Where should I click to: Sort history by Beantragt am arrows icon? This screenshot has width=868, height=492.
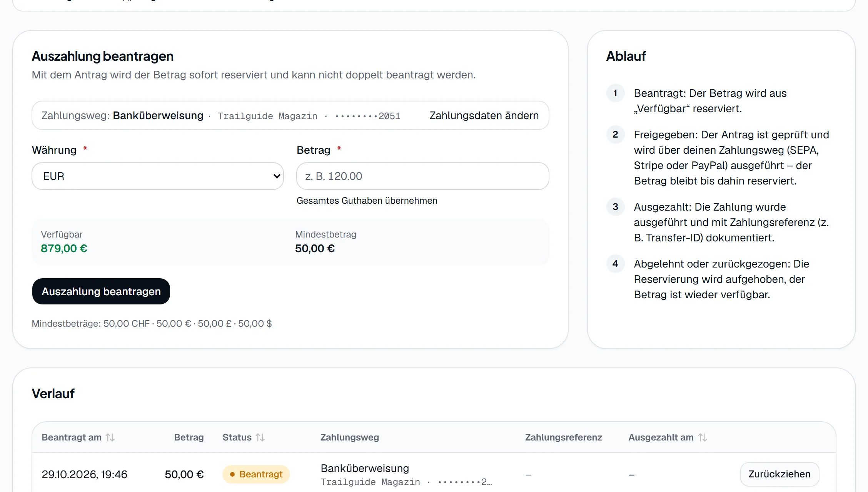coord(110,437)
